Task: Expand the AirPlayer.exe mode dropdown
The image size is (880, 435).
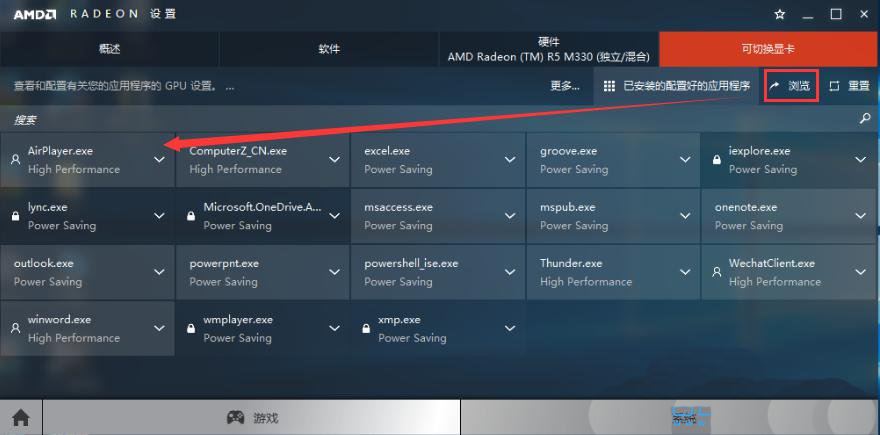Action: 159,160
